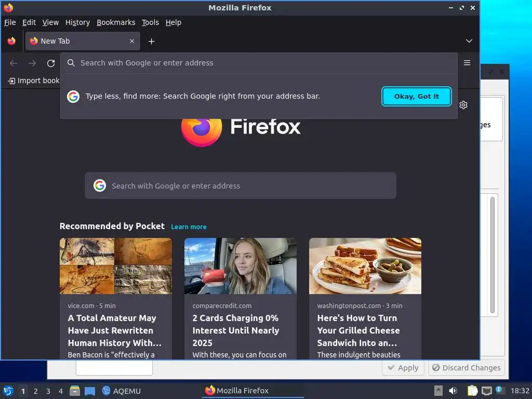Open article A Total Amateur May Have Just Rewritten

click(115, 330)
